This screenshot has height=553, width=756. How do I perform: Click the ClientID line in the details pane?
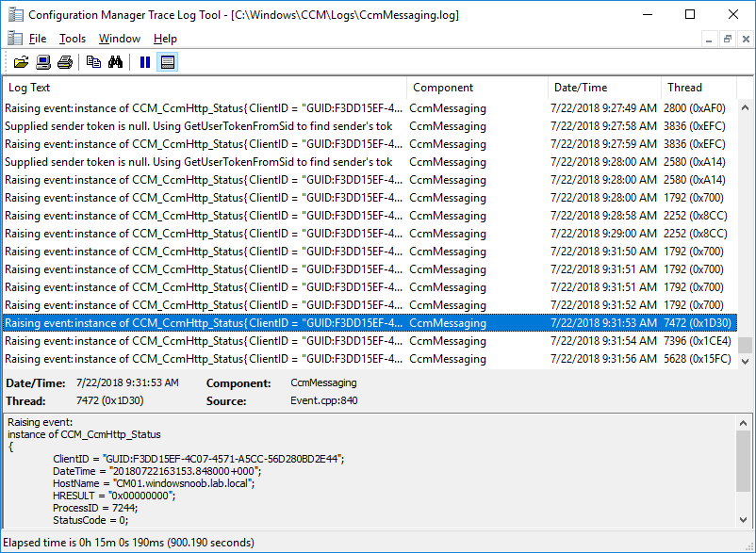(x=199, y=459)
